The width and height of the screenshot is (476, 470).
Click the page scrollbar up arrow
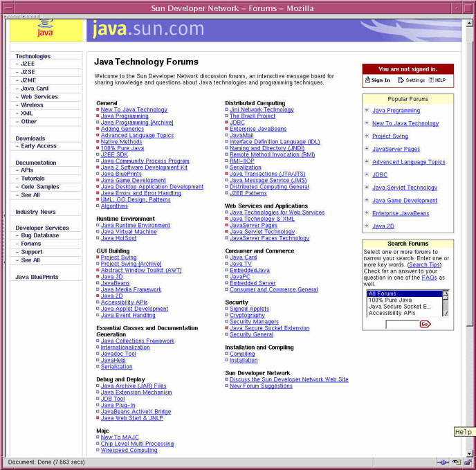[469, 22]
